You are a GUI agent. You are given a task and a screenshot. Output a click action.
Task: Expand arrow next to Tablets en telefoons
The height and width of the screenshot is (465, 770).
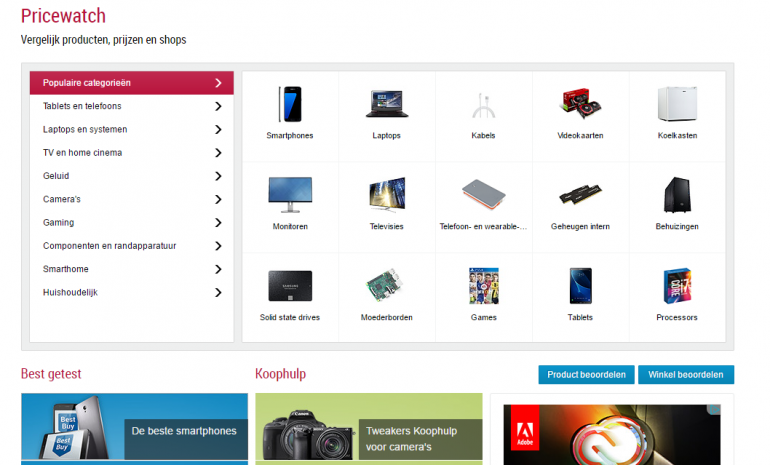coord(219,106)
